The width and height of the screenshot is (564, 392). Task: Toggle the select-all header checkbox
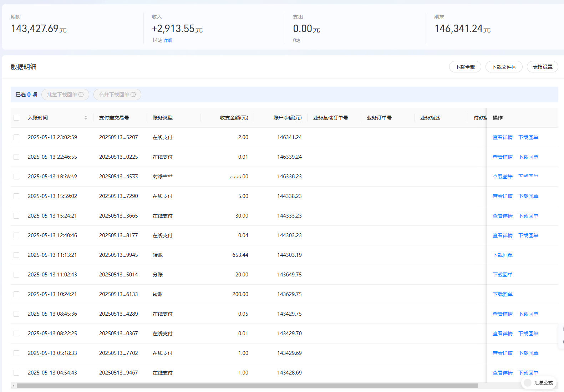[16, 118]
